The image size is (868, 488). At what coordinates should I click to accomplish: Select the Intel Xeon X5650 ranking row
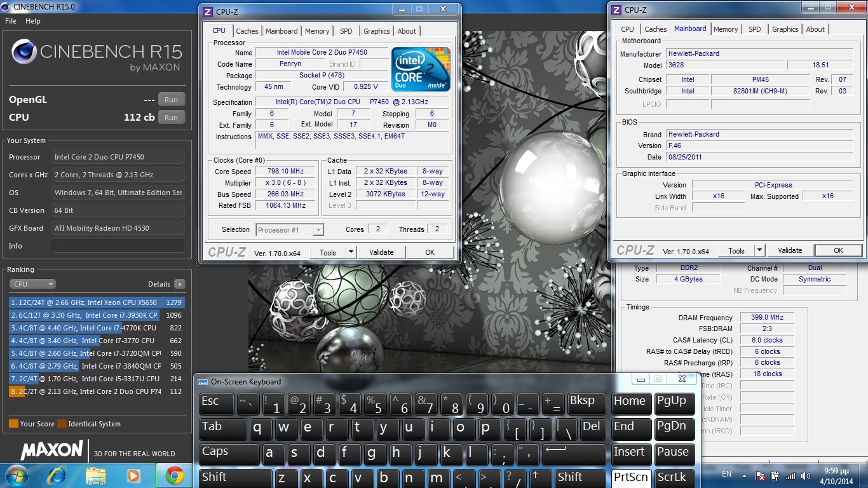tap(97, 302)
